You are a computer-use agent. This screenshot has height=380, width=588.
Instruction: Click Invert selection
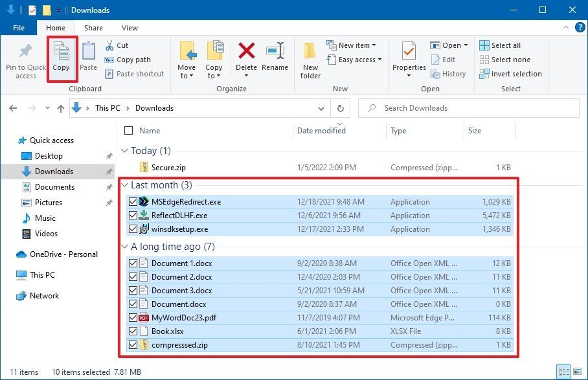click(511, 74)
